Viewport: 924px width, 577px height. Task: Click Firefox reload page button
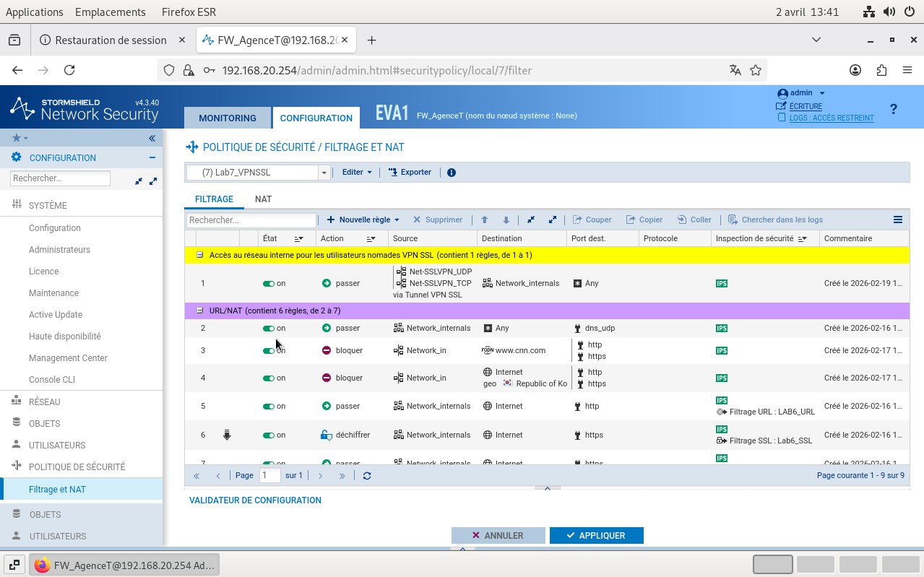click(x=69, y=70)
